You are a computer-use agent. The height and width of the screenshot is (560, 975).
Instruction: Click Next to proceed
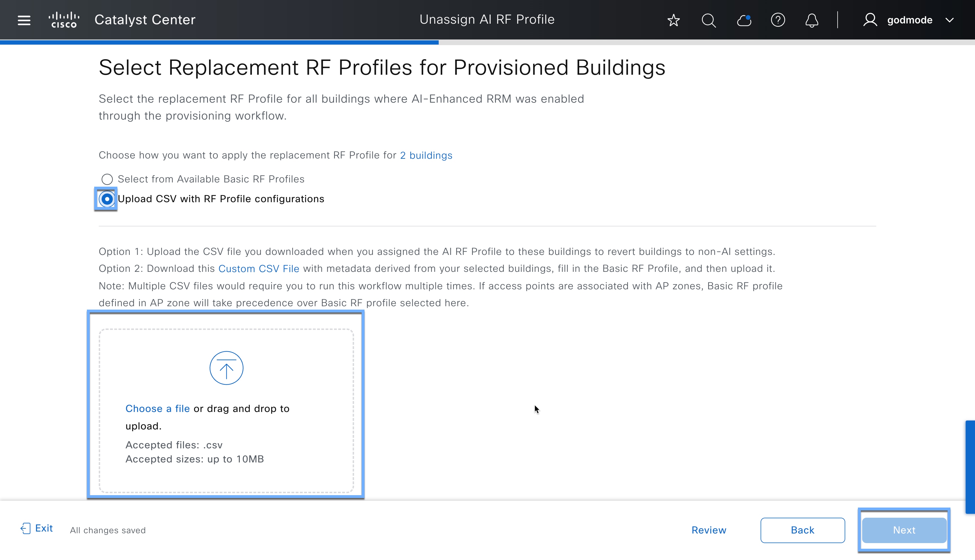(904, 530)
